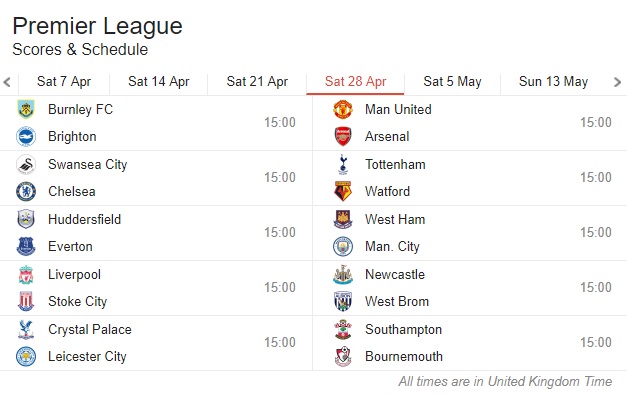Image resolution: width=627 pixels, height=396 pixels.
Task: Open the Swansea City vs Chelsea match
Action: [x=156, y=178]
